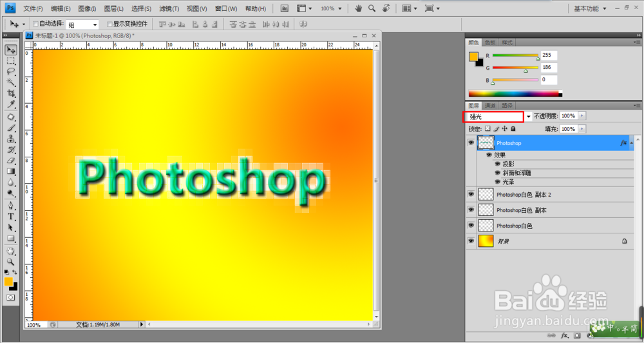Screen dimensions: 644x343
Task: Switch to the 色板 tab
Action: pyautogui.click(x=490, y=43)
